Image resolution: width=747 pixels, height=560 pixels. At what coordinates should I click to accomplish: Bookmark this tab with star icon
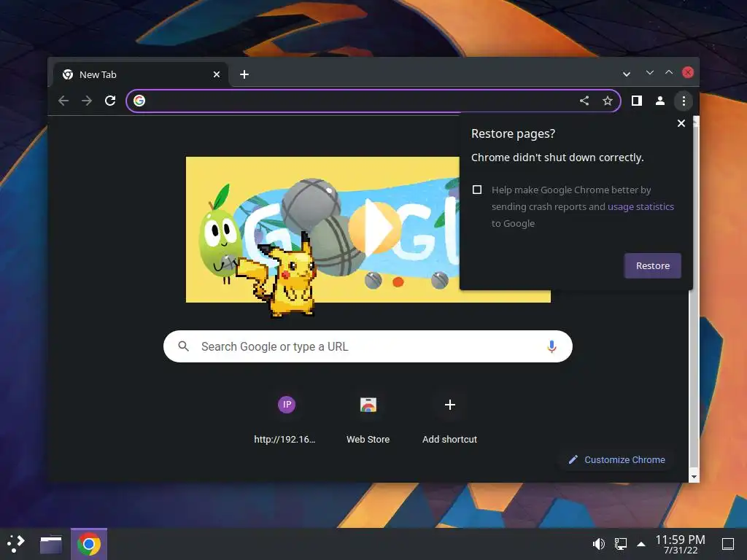coord(608,101)
